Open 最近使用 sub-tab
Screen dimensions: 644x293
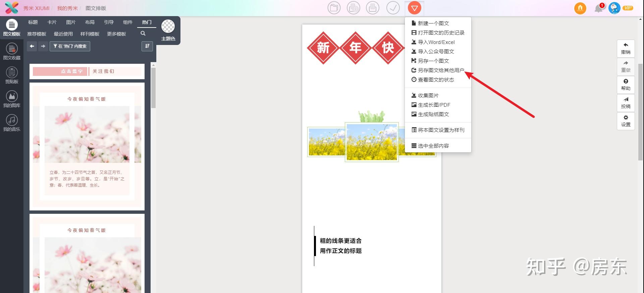tap(63, 34)
